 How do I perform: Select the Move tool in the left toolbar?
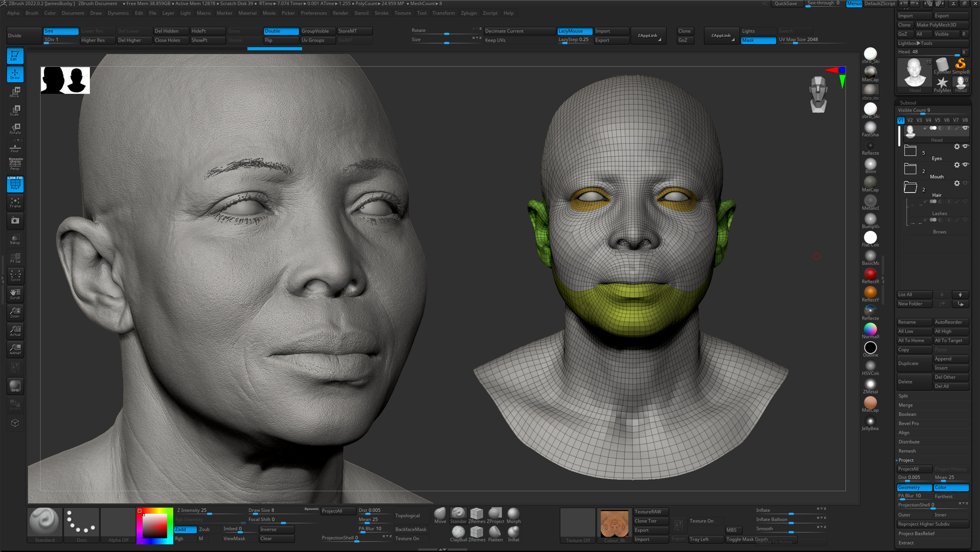15,92
